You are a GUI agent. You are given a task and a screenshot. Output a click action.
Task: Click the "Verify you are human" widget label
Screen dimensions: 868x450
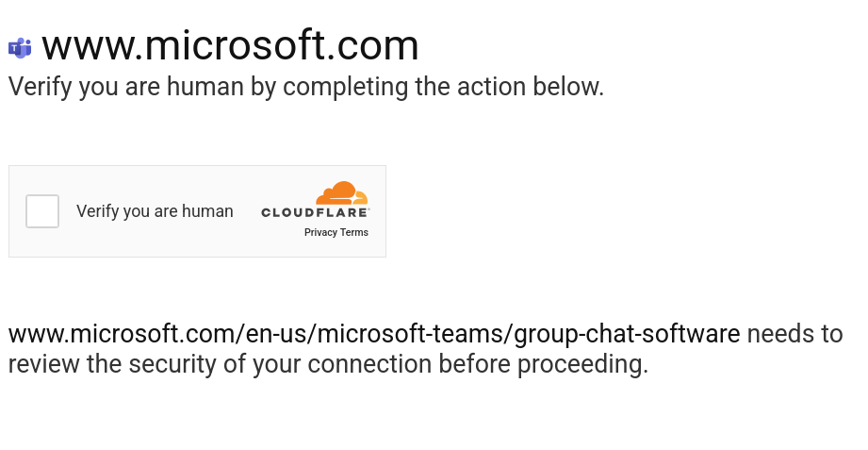pos(155,211)
